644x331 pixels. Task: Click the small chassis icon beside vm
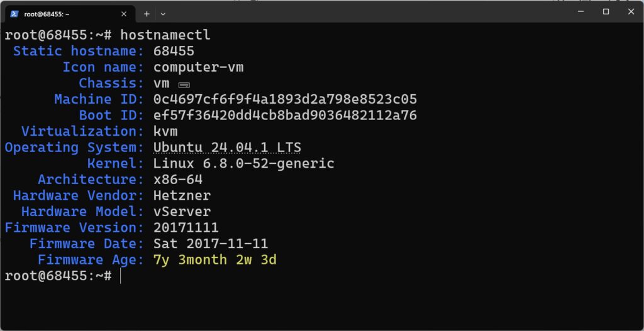pyautogui.click(x=184, y=84)
